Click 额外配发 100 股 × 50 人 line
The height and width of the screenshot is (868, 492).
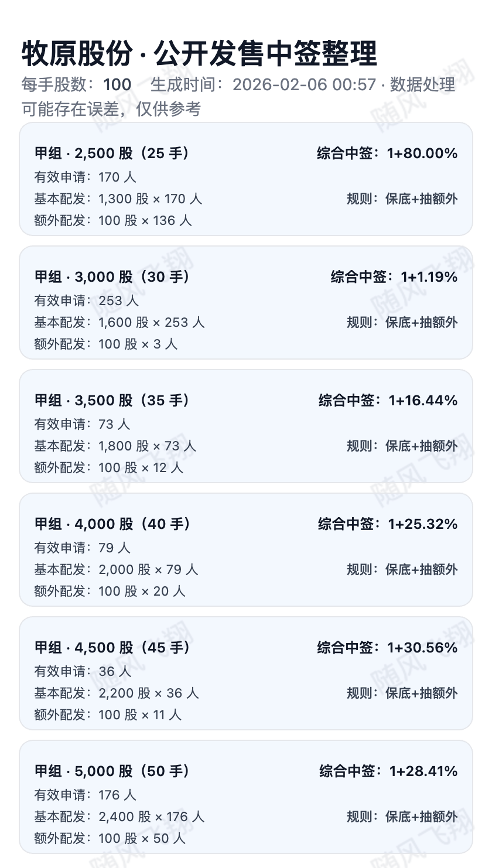click(110, 838)
